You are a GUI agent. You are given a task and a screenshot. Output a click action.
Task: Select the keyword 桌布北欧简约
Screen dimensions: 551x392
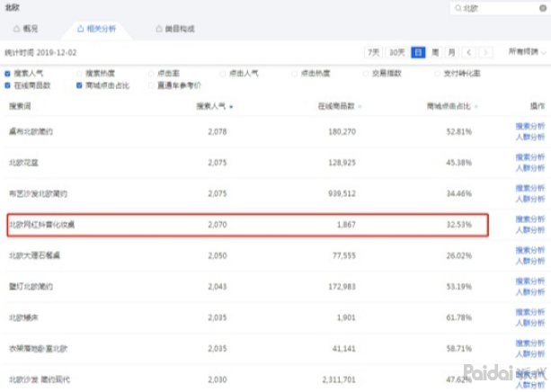pos(31,131)
